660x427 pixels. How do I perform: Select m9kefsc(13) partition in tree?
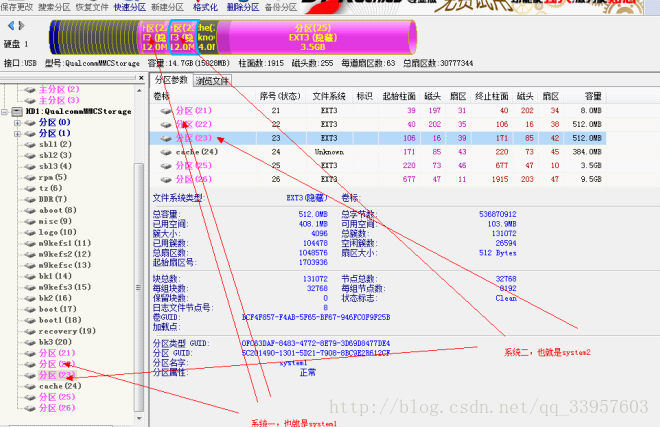(65, 265)
